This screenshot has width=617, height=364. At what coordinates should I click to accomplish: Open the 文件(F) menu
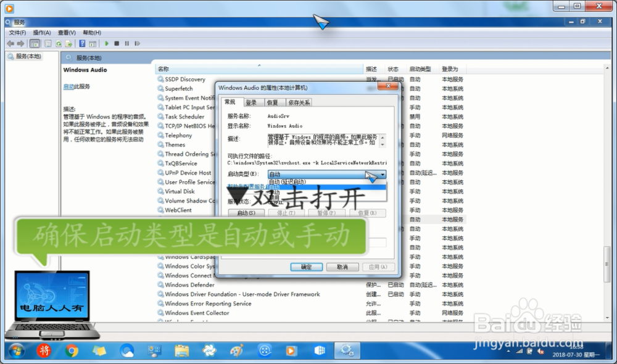tap(17, 33)
